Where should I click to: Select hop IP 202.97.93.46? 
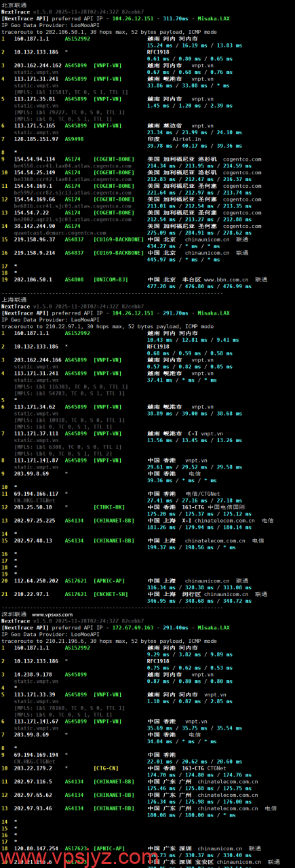click(x=33, y=808)
